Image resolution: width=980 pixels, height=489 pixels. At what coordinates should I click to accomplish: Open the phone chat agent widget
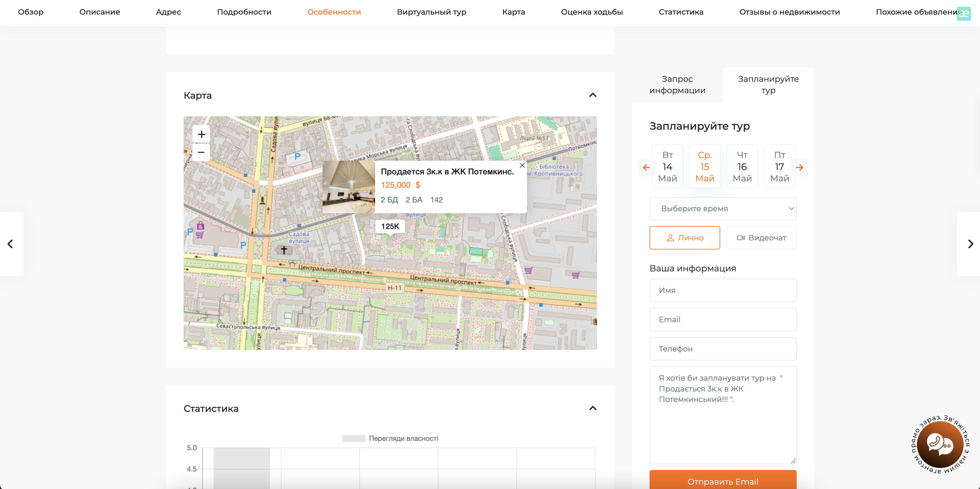pyautogui.click(x=940, y=444)
